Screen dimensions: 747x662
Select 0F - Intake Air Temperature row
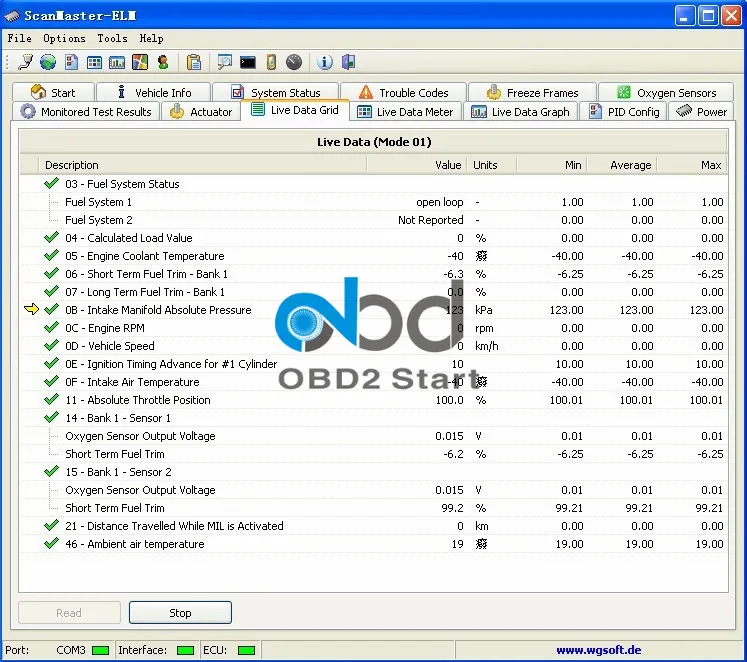click(374, 382)
